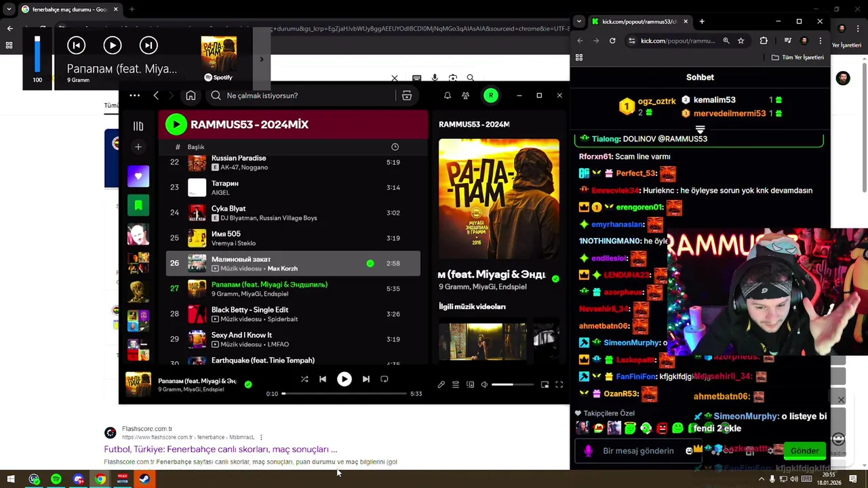This screenshot has width=868, height=488.
Task: Open Spotify notifications bell
Action: [x=447, y=96]
